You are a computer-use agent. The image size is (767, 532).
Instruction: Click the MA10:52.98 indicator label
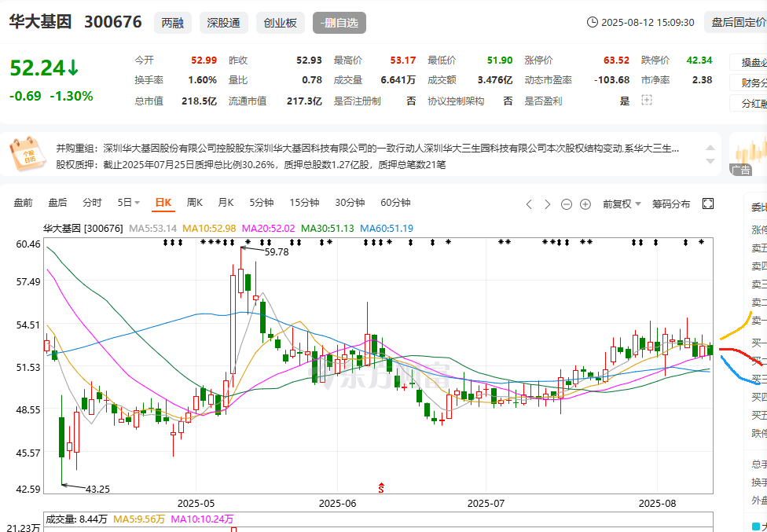209,228
